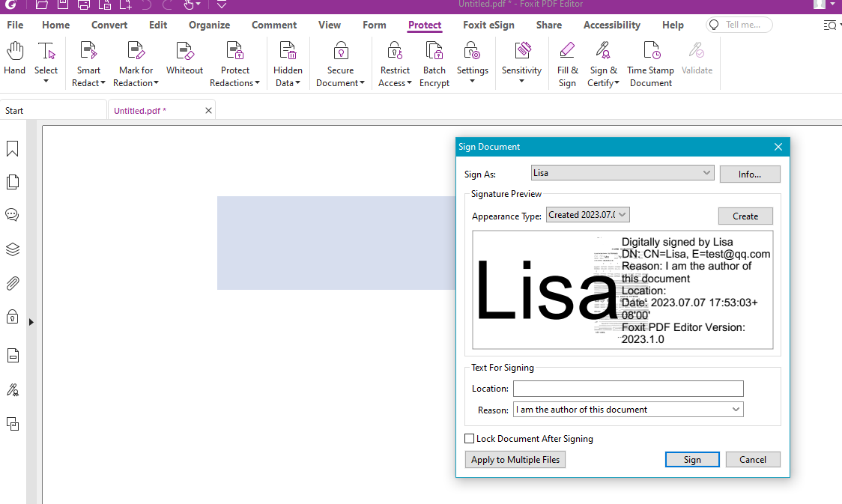Open ribbon options menu at top-right

point(832,25)
